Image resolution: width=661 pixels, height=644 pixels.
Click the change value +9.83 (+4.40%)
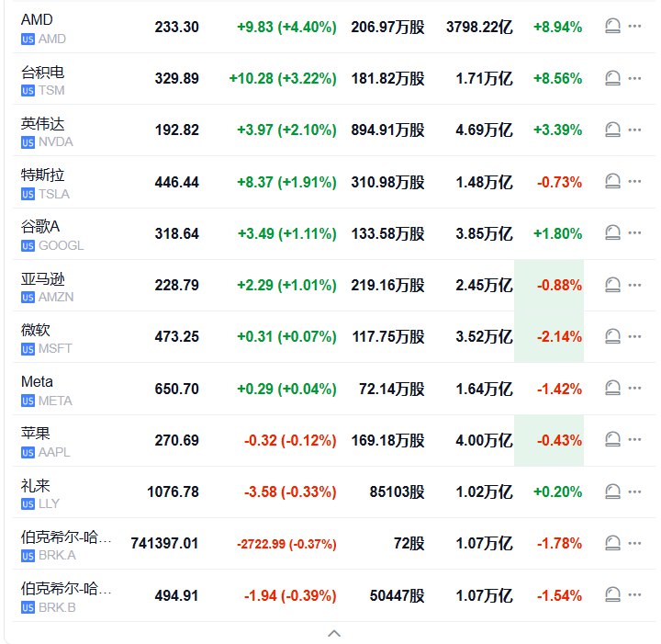pyautogui.click(x=286, y=27)
